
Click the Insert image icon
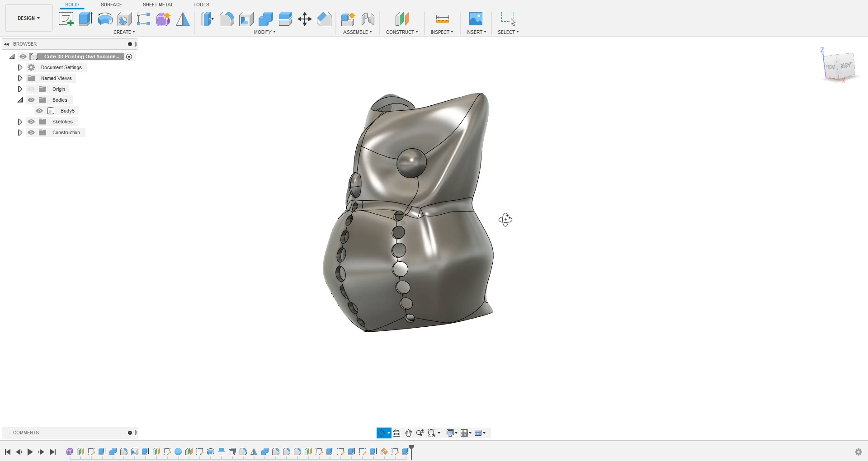(x=476, y=19)
